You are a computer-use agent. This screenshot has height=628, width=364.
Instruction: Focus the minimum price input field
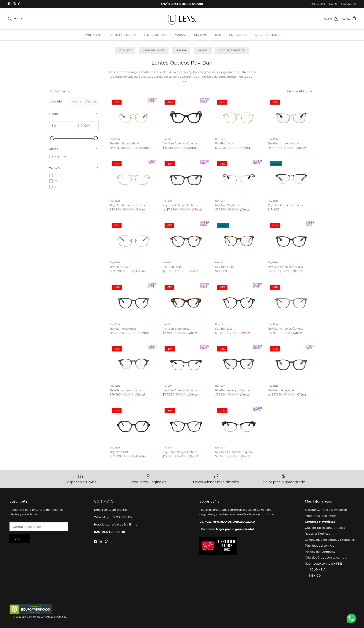tap(61, 126)
